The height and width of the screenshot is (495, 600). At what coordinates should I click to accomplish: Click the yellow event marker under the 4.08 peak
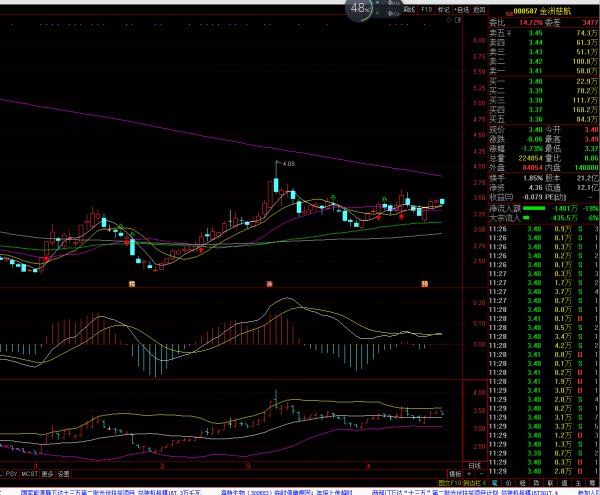268,284
